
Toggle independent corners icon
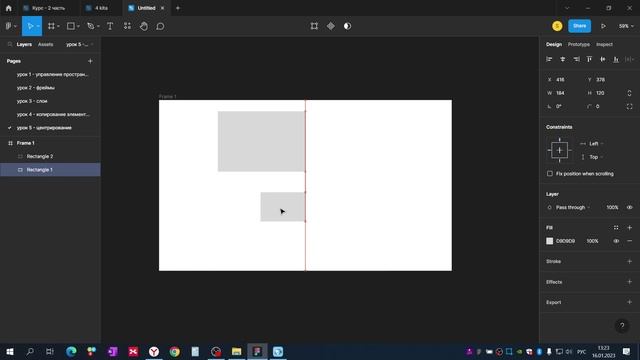pyautogui.click(x=629, y=107)
